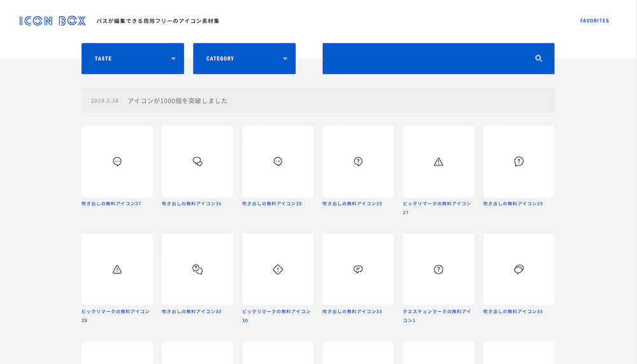Image resolution: width=637 pixels, height=364 pixels.
Task: Click the search magnifier icon
Action: (x=539, y=59)
